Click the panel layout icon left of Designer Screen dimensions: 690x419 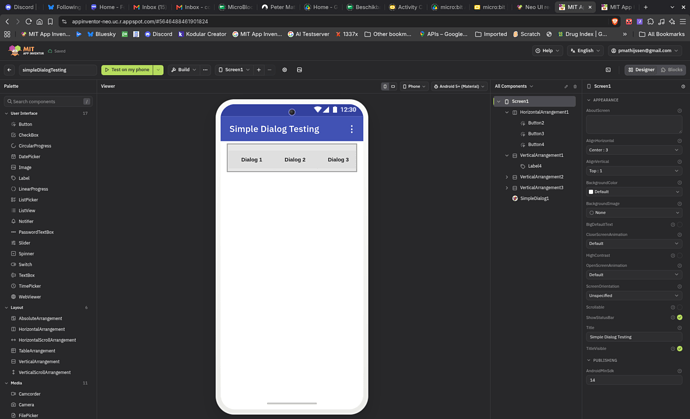(608, 70)
